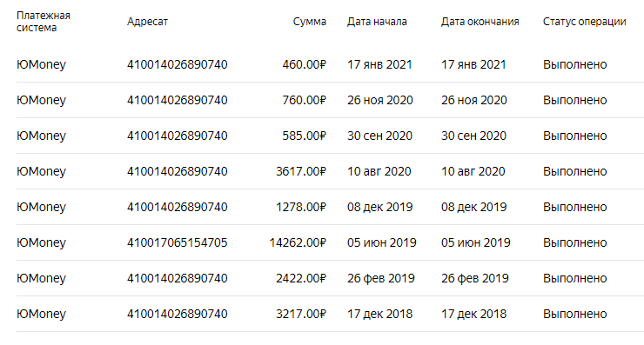Select the 3617.00₽ amount cell
This screenshot has width=644, height=345.
(x=300, y=171)
